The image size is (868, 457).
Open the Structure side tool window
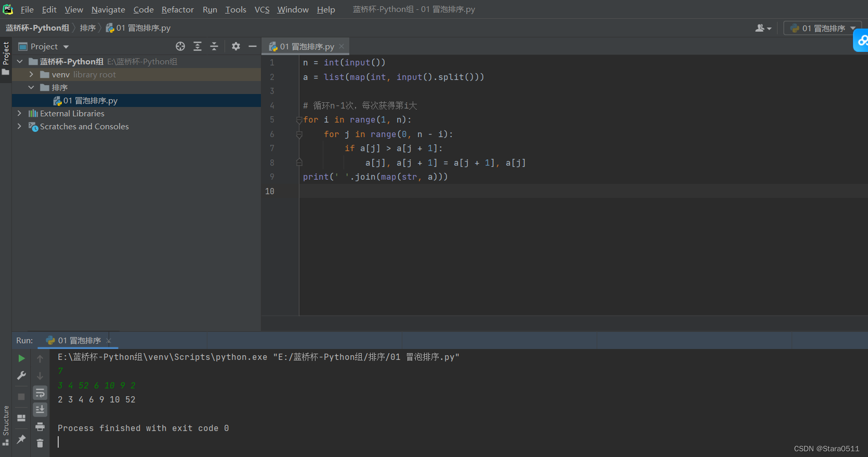click(x=6, y=425)
